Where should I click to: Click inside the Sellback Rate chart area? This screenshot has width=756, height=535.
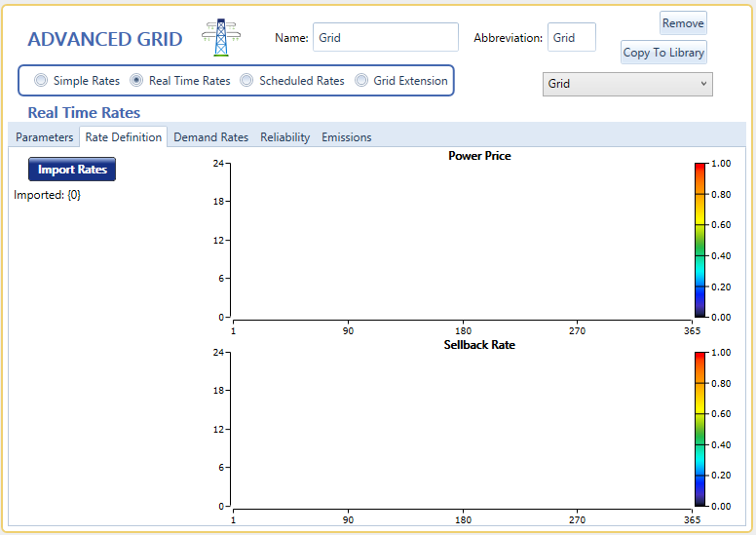point(462,429)
